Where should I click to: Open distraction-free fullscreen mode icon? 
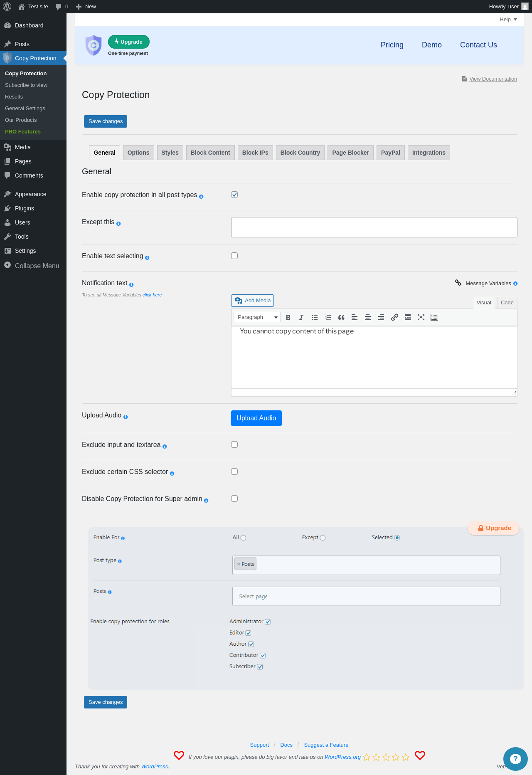pyautogui.click(x=421, y=317)
